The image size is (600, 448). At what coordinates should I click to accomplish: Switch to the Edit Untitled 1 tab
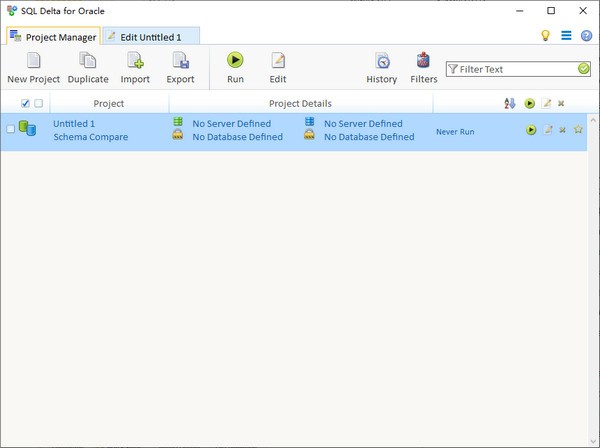click(150, 37)
